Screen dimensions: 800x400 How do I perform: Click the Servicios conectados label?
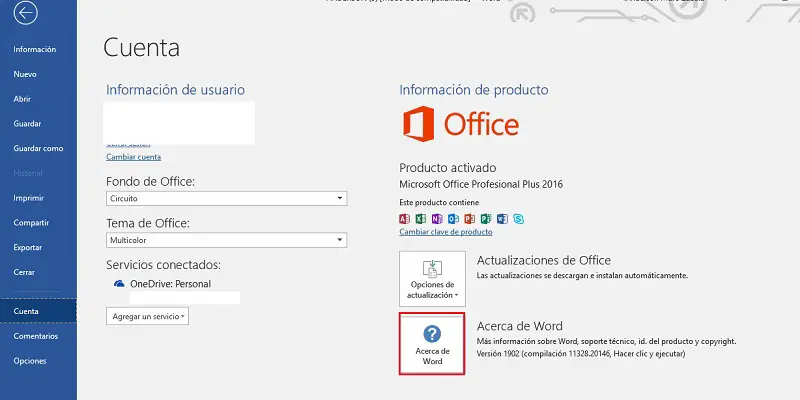[164, 265]
